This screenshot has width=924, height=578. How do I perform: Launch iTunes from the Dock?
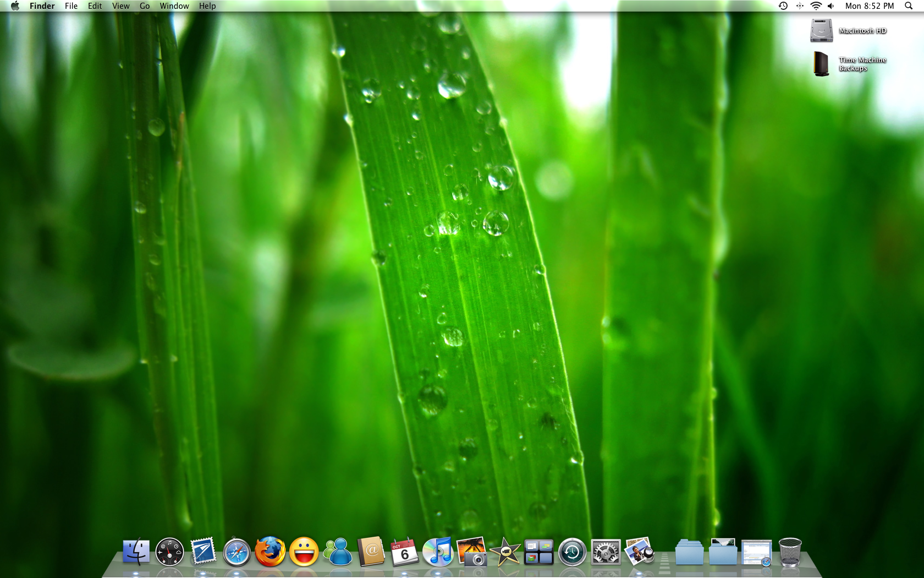[x=438, y=552]
